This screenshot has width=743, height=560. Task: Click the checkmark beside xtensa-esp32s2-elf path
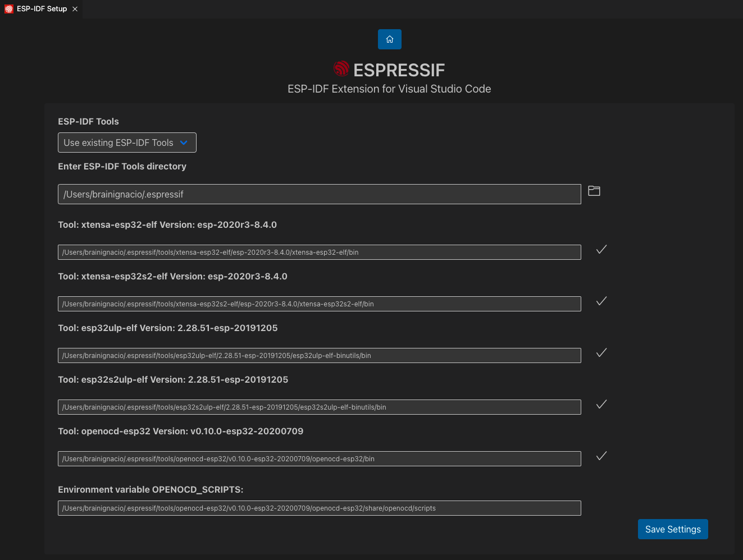[601, 301]
